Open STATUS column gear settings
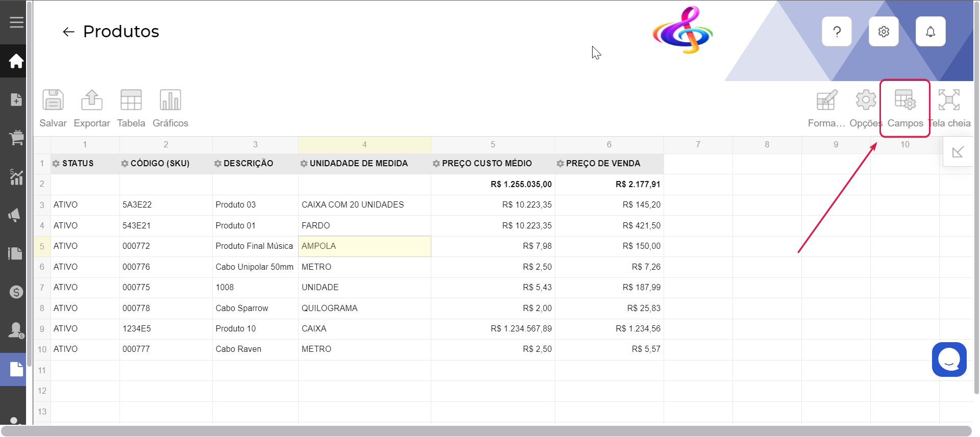Image resolution: width=980 pixels, height=437 pixels. [56, 164]
